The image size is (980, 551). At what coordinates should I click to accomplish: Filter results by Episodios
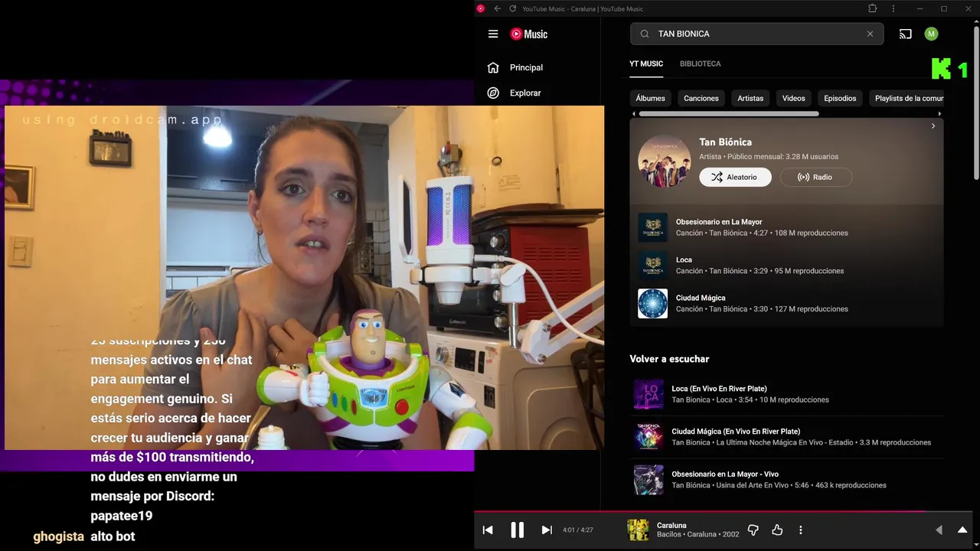840,98
